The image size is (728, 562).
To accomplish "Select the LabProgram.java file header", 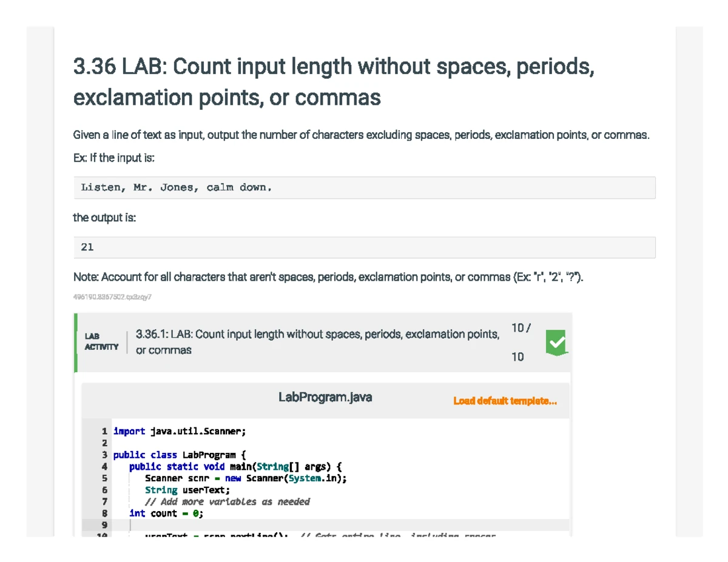I will (x=325, y=398).
